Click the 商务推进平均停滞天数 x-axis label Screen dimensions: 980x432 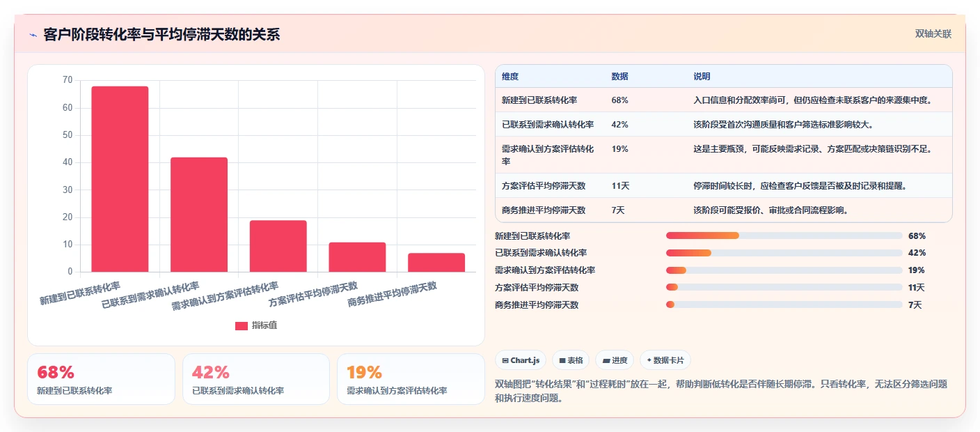pyautogui.click(x=392, y=294)
